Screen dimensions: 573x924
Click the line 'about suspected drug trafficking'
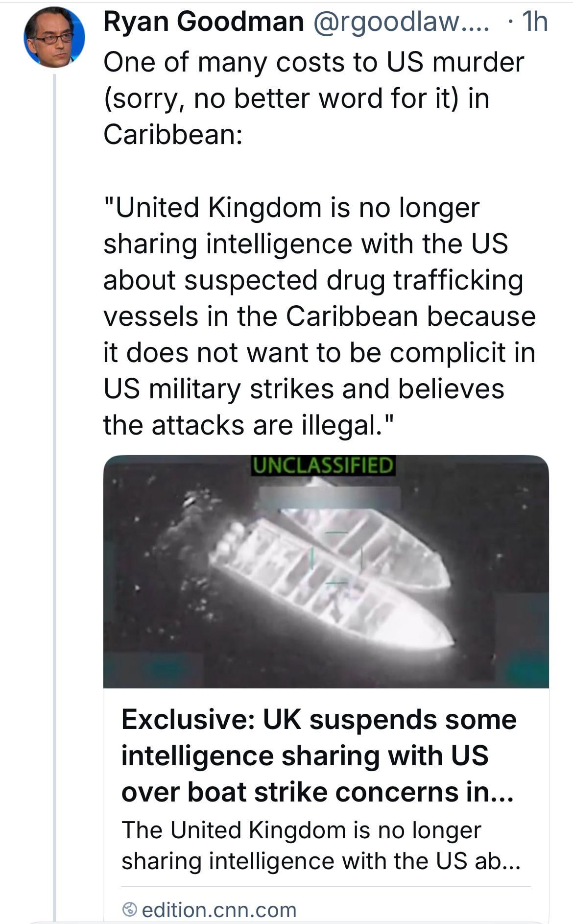313,280
